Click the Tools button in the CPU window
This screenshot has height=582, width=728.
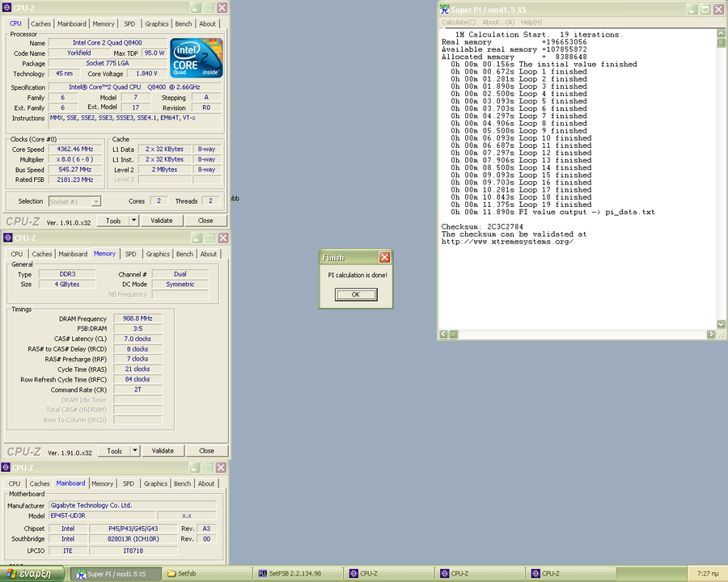(x=113, y=221)
